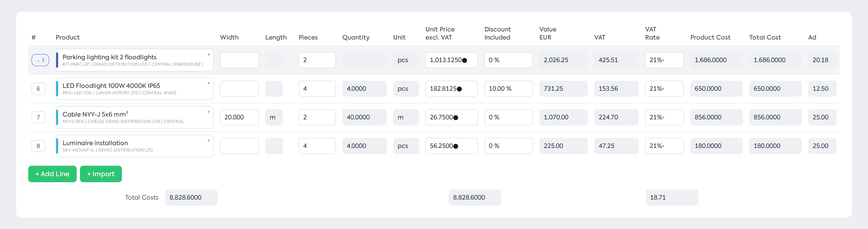This screenshot has width=868, height=229.
Task: Edit discount field in Luminaire installation row
Action: (x=508, y=146)
